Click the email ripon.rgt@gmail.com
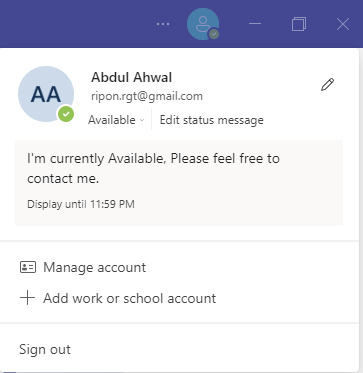This screenshot has width=363, height=373. 147,96
